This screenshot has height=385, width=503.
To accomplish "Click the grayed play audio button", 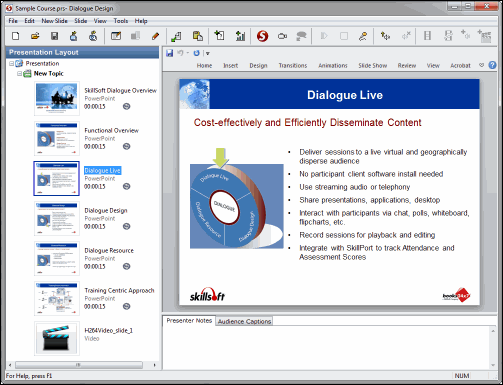I will tap(324, 36).
